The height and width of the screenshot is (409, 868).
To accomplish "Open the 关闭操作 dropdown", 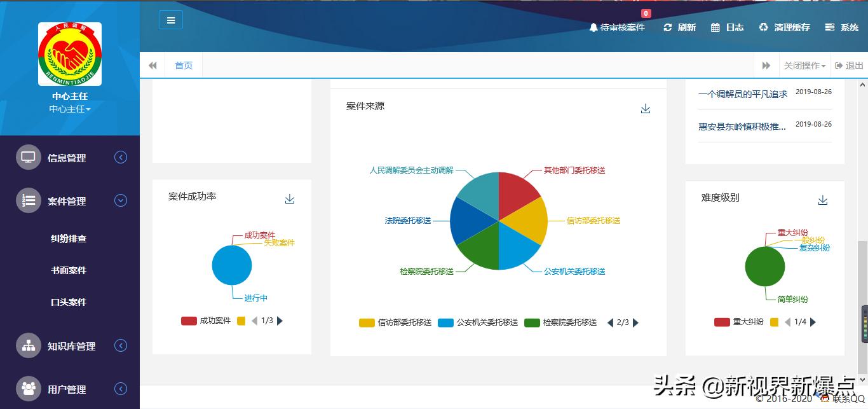I will pos(804,65).
